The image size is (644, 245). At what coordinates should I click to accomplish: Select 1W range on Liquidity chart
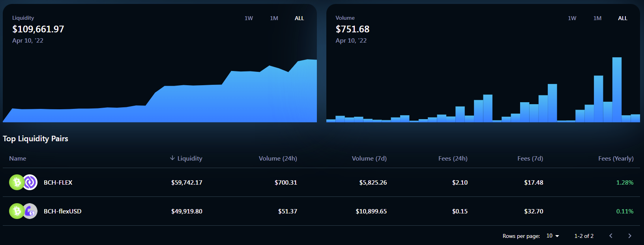249,18
